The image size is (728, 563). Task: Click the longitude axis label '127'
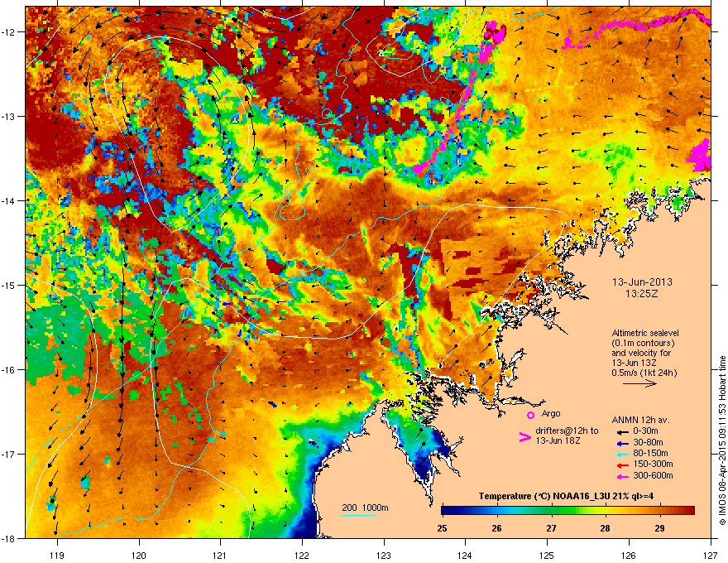tap(711, 555)
